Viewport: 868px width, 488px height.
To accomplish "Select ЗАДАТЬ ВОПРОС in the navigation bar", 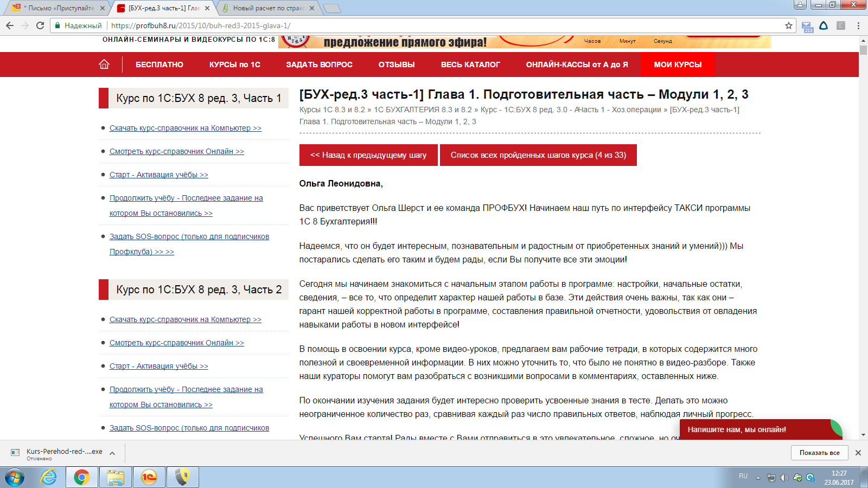I will point(319,65).
